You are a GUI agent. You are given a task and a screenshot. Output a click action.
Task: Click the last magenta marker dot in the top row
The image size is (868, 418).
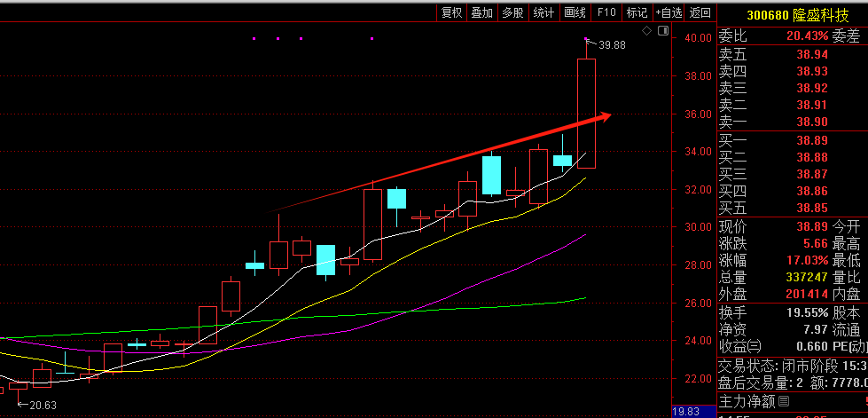(372, 39)
